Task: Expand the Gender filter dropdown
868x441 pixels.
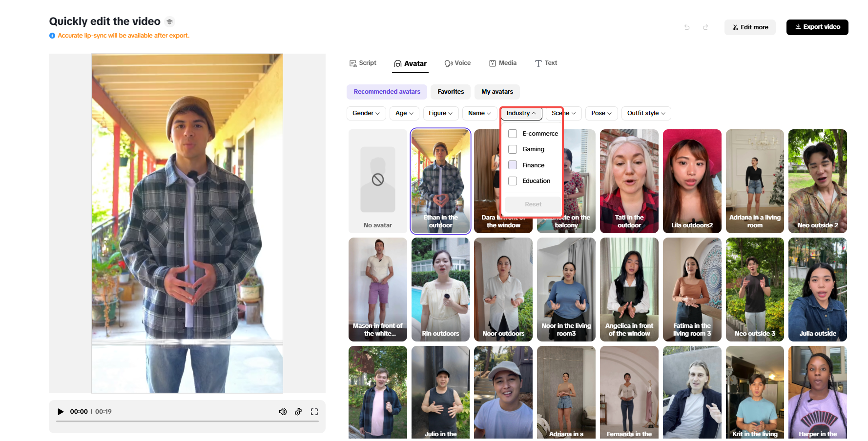Action: click(x=366, y=113)
